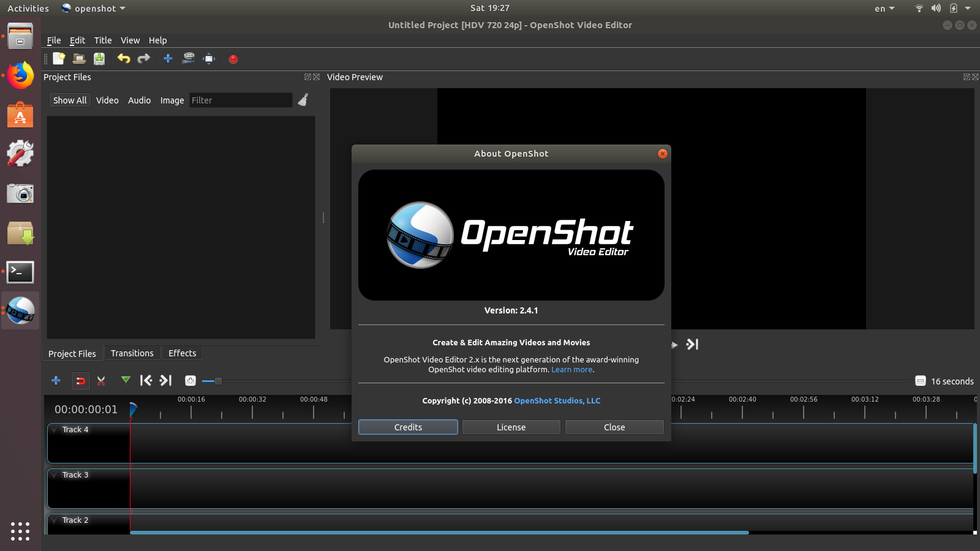Export the video with the red record icon

[233, 58]
